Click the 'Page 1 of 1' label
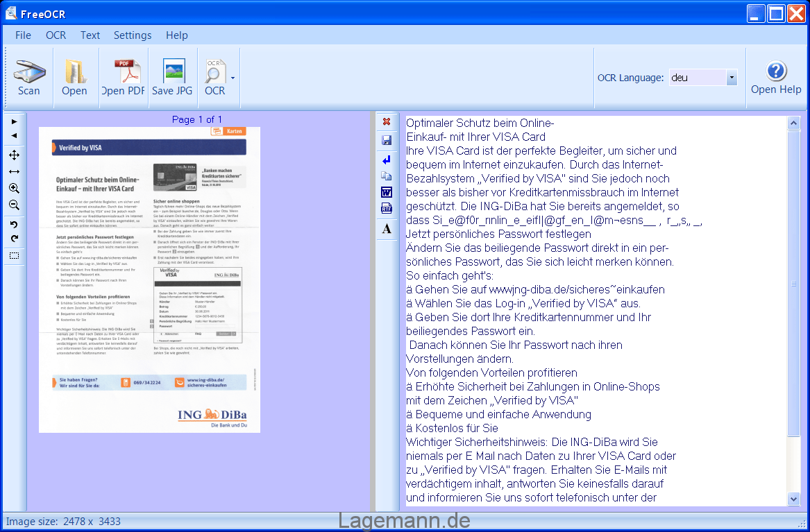Viewport: 810px width, 532px height. [x=197, y=120]
